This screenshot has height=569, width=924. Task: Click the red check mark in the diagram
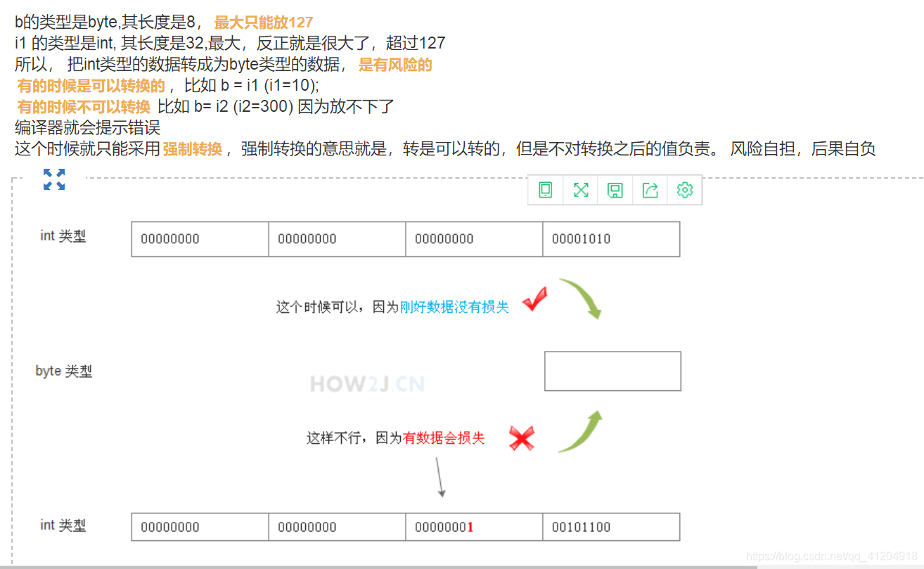(x=535, y=300)
